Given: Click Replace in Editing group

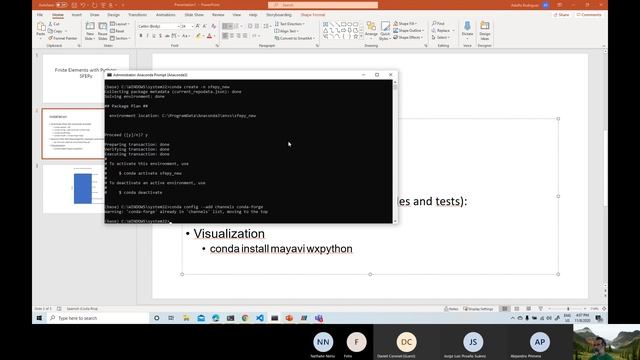Looking at the screenshot, I should (443, 31).
